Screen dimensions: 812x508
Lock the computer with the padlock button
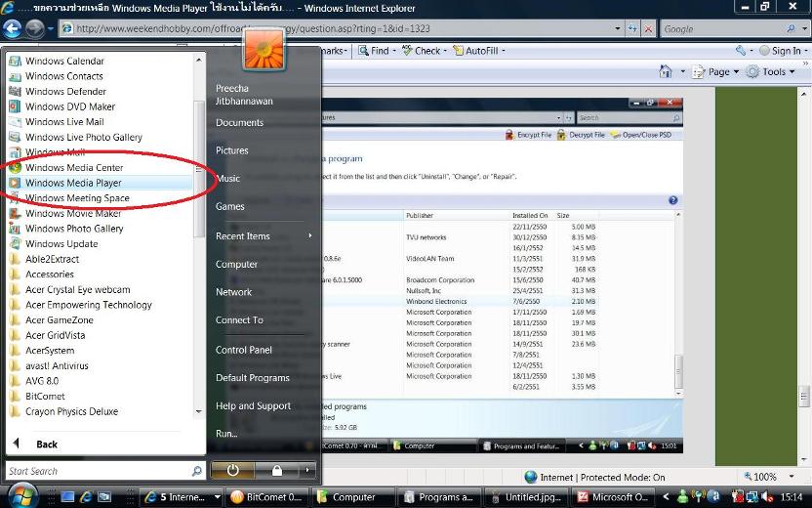[x=277, y=470]
